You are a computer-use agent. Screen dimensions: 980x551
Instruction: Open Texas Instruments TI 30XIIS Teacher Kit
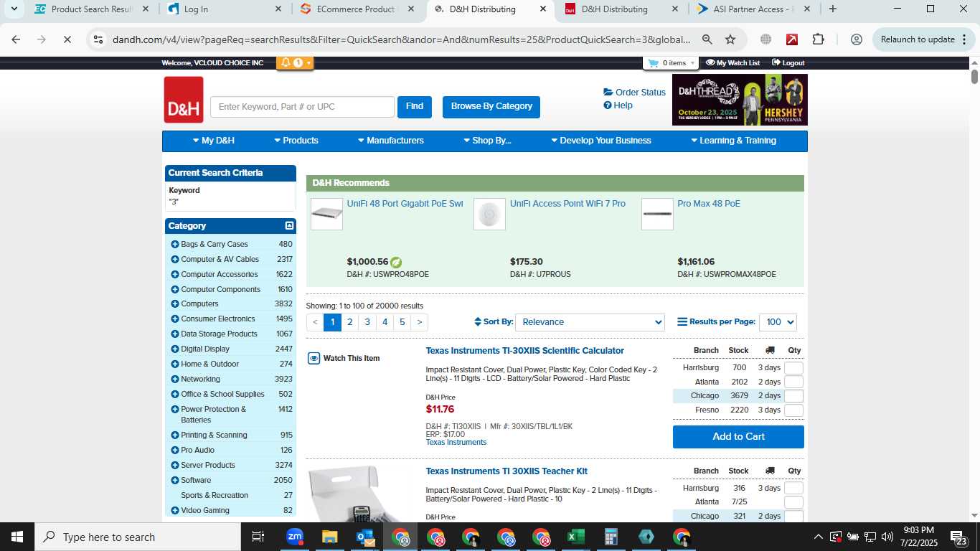coord(507,471)
